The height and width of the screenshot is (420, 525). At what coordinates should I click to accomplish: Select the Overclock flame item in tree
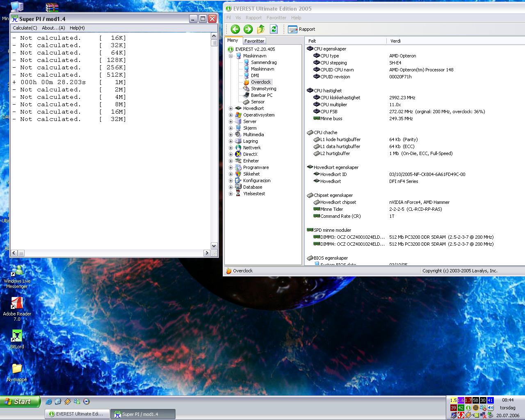258,82
